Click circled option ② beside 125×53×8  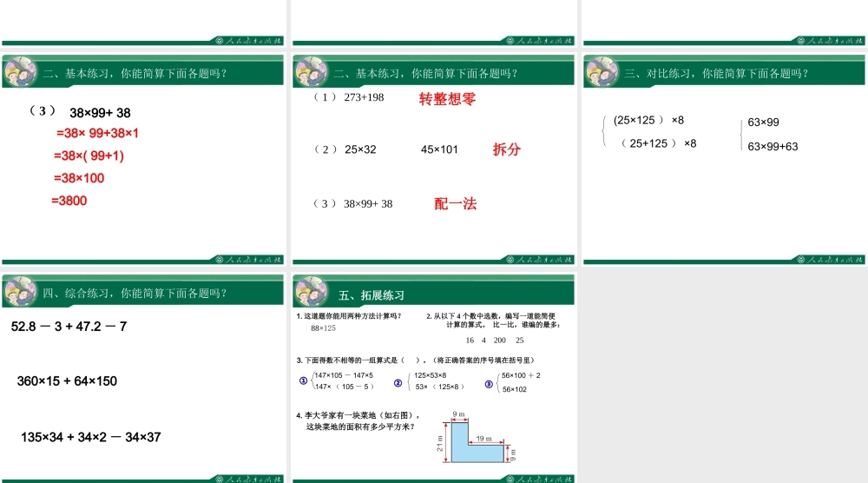tap(398, 383)
